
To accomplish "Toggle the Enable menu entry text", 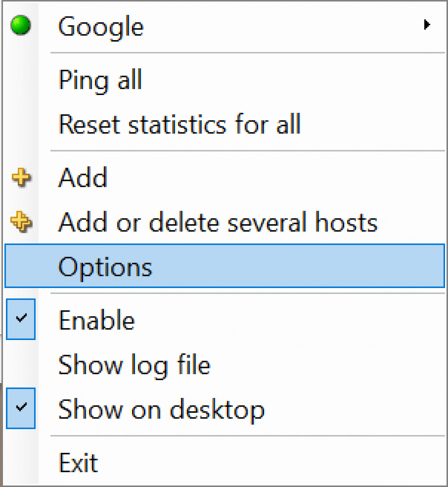I will click(96, 320).
